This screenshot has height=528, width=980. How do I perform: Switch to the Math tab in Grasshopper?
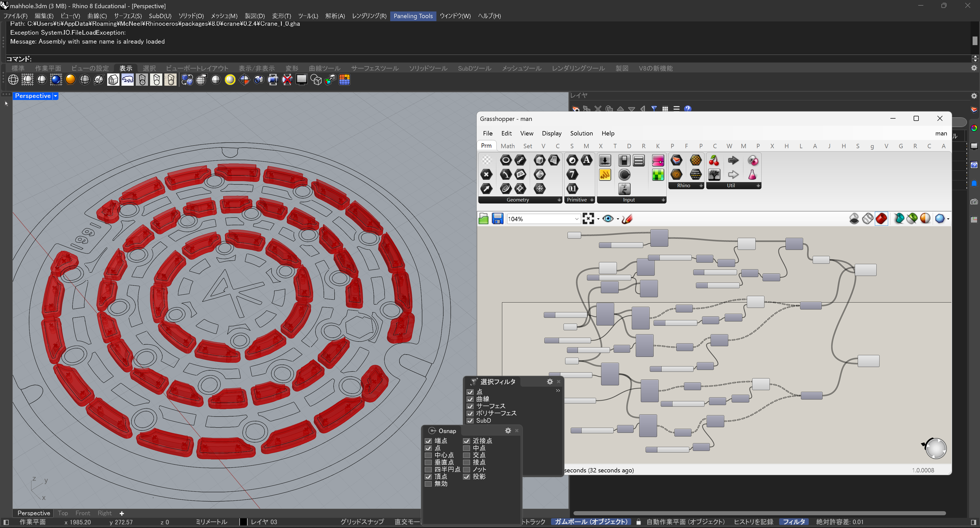[x=508, y=146]
